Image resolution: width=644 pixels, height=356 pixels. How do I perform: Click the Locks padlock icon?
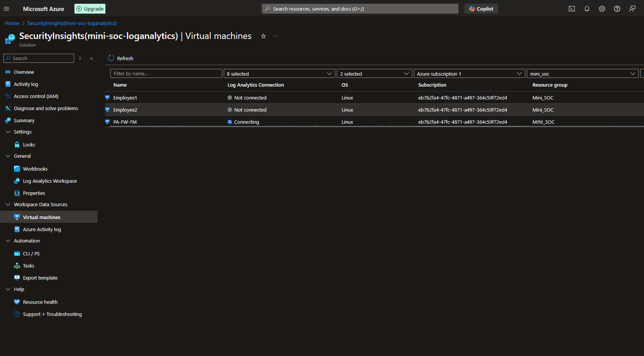[x=17, y=145]
